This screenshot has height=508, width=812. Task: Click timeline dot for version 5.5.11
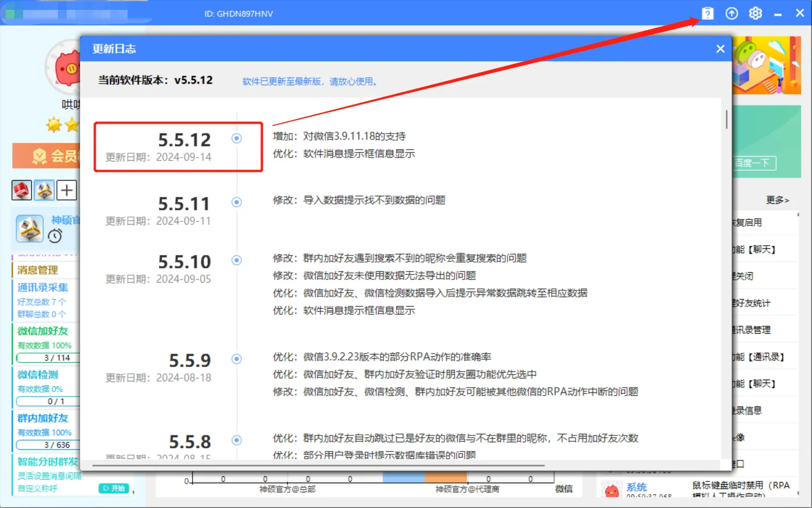point(237,202)
